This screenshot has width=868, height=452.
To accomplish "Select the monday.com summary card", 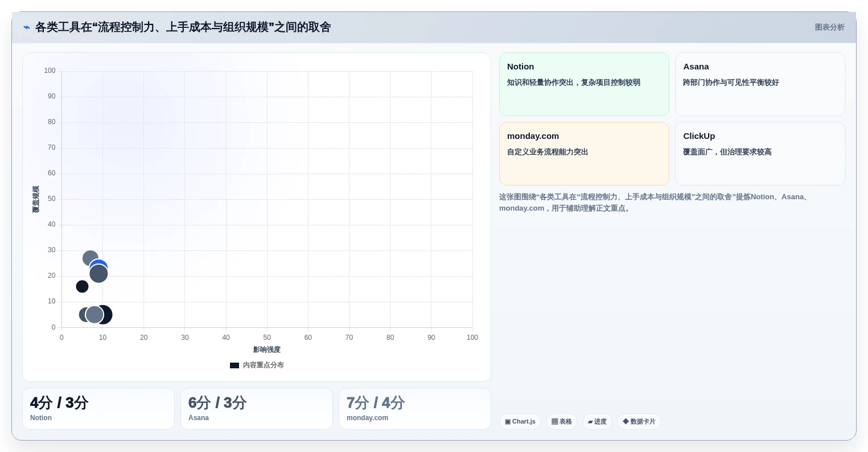I will pos(584,154).
